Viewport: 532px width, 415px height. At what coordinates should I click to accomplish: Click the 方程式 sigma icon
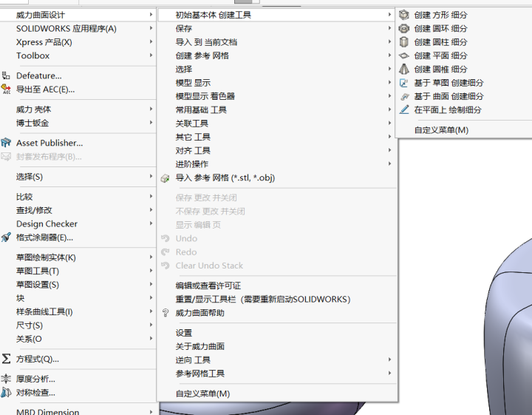click(6, 359)
